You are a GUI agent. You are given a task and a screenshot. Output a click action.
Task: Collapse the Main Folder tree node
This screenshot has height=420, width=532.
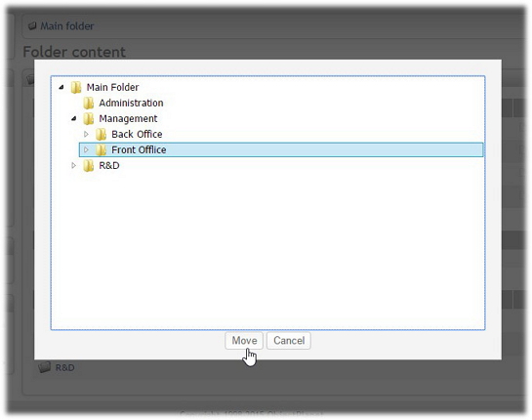coord(61,88)
